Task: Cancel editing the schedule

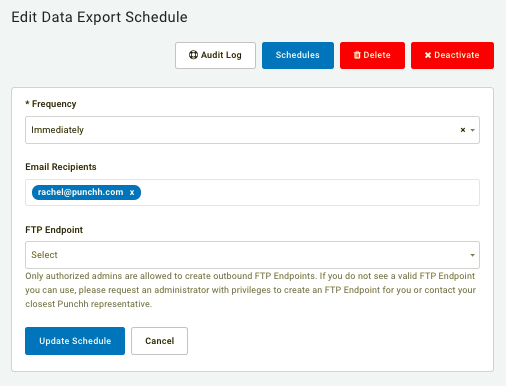Action: [159, 341]
